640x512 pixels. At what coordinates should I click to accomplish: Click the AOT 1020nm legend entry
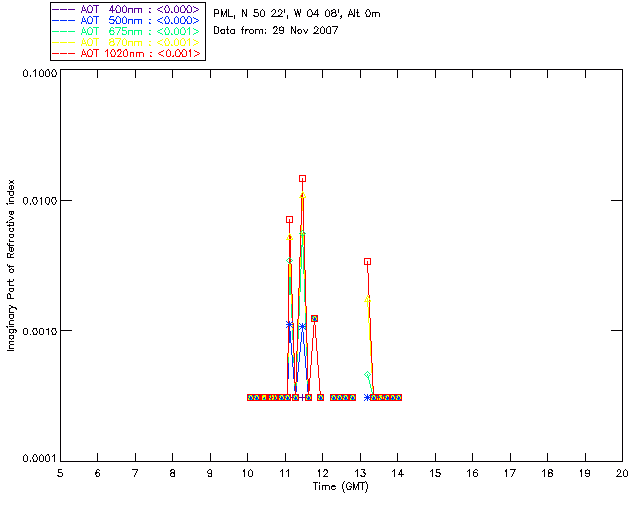pos(126,53)
